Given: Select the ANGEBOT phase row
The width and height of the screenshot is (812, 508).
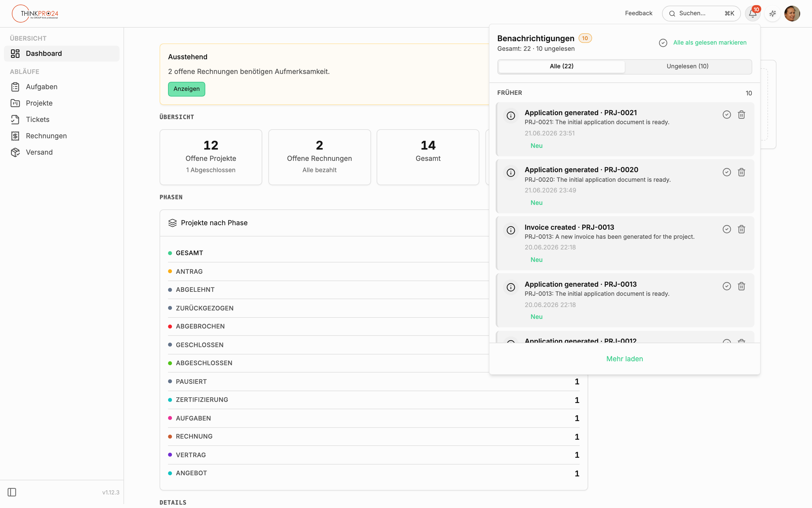Looking at the screenshot, I should 374,473.
